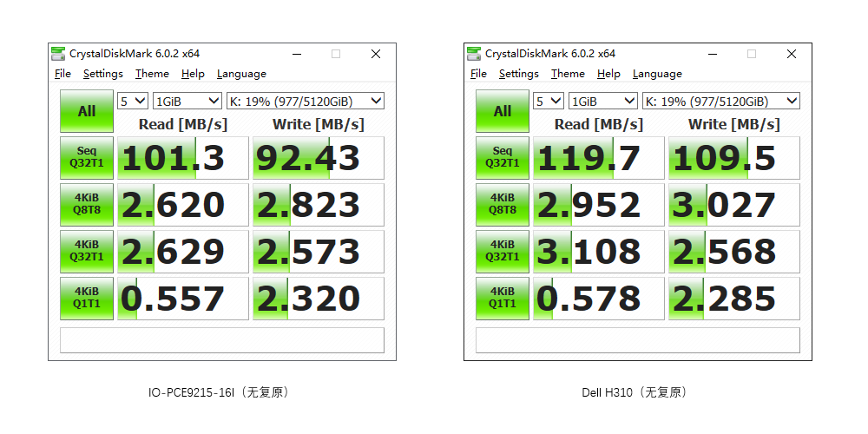Expand drive K: selector in left window
868x434 pixels.
305,101
